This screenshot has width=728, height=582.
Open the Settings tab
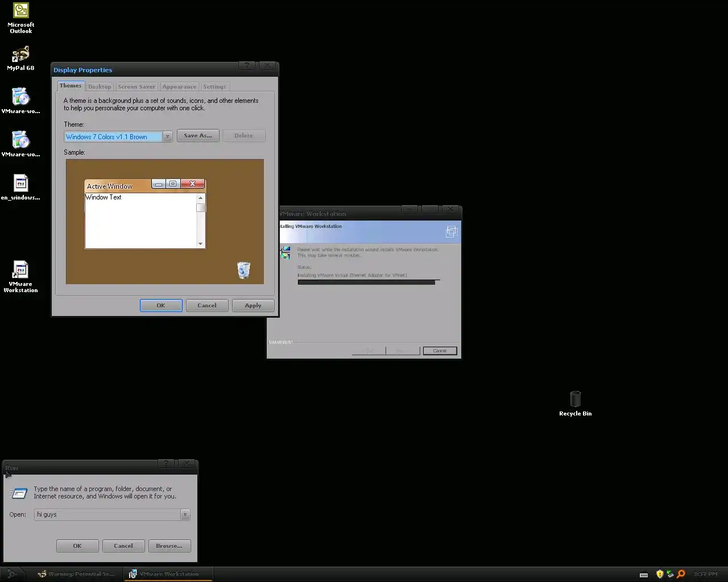[214, 86]
